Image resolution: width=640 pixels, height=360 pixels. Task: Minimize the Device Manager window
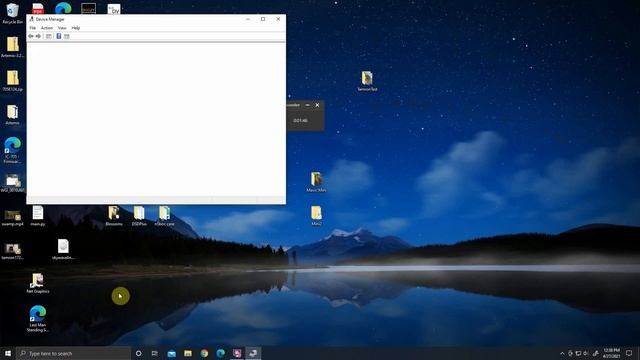point(248,19)
